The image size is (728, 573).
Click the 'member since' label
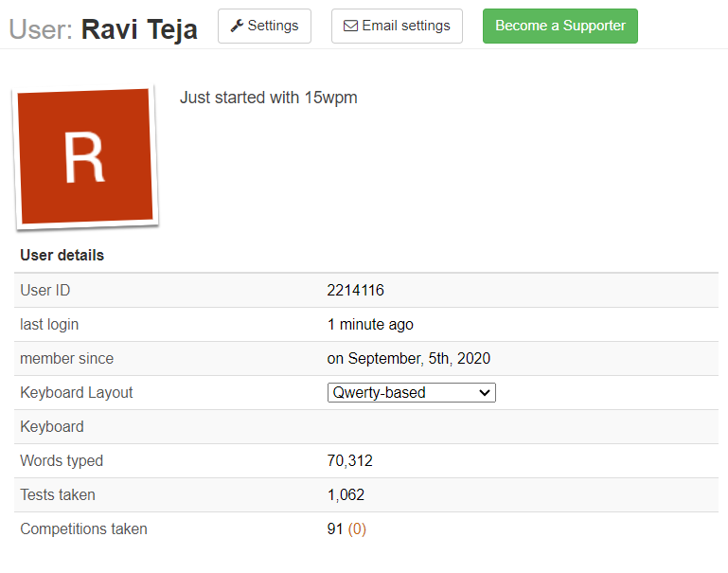[67, 358]
